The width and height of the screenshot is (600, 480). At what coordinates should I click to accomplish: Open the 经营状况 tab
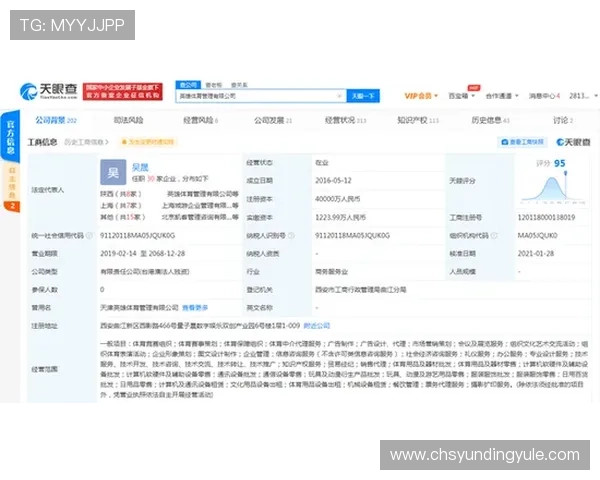click(x=346, y=120)
